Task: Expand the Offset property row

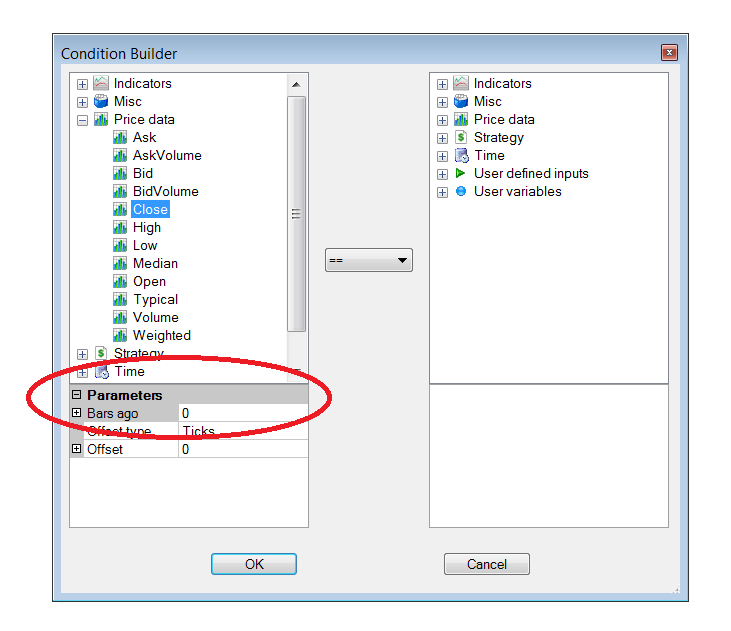Action: [x=76, y=449]
